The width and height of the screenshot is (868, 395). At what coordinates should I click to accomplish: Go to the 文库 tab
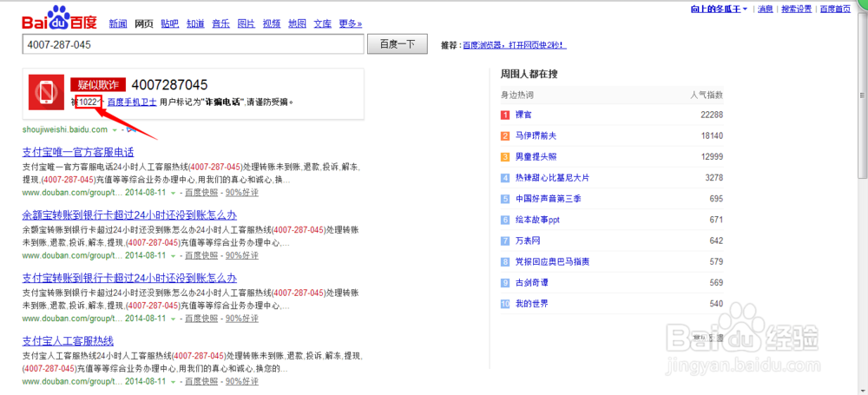point(323,23)
